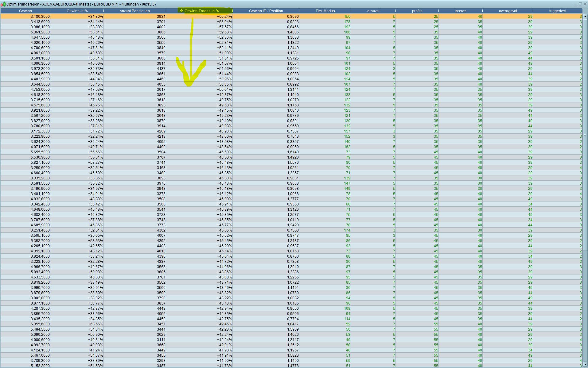Sort by the averageval column header

508,11
